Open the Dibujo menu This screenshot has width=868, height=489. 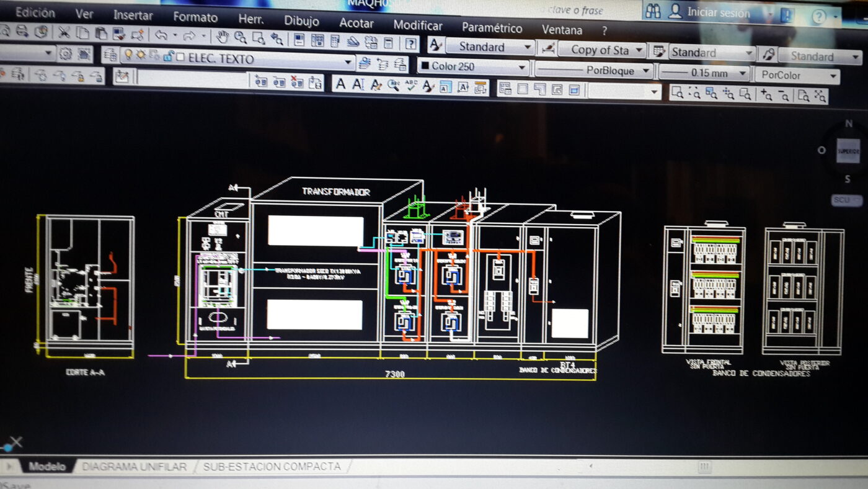coord(301,20)
